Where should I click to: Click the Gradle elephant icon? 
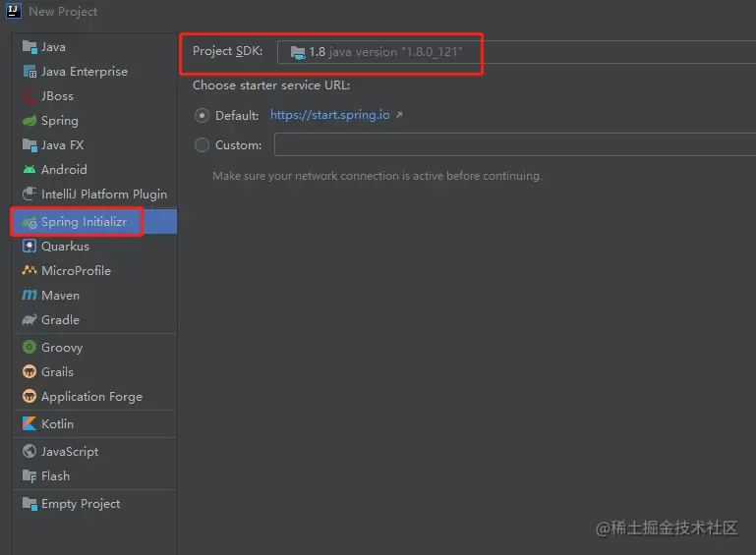29,319
